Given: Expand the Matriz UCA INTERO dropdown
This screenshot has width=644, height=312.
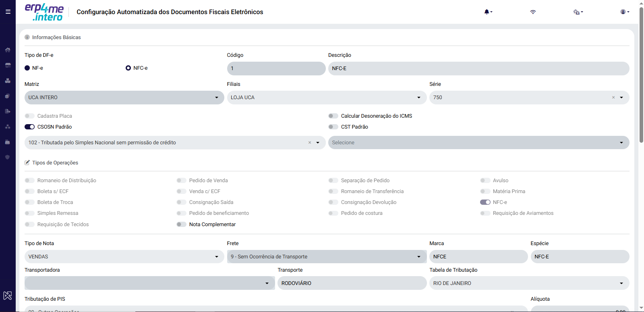Looking at the screenshot, I should pos(124,98).
